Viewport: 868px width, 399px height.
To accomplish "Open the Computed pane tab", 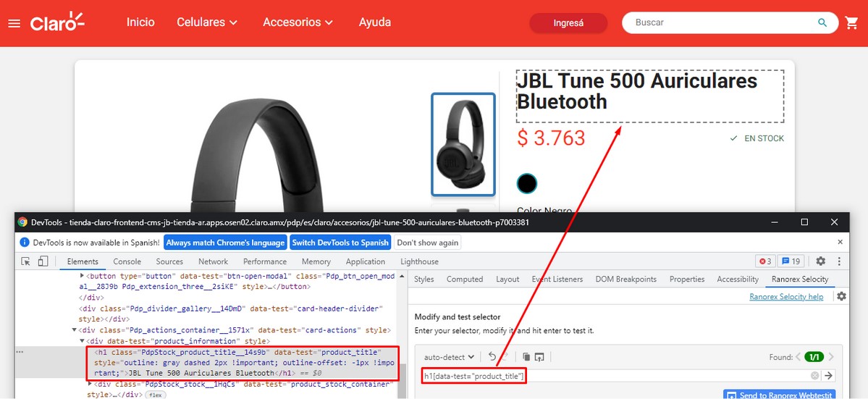I will [x=465, y=279].
